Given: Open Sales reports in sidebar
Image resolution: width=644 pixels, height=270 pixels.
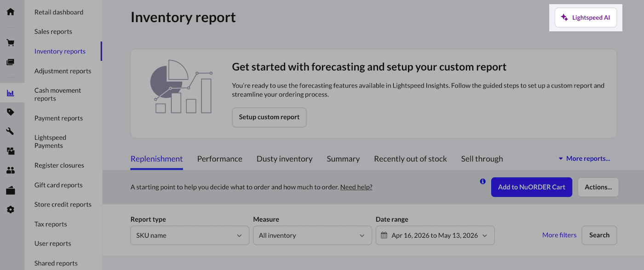Looking at the screenshot, I should coord(53,31).
